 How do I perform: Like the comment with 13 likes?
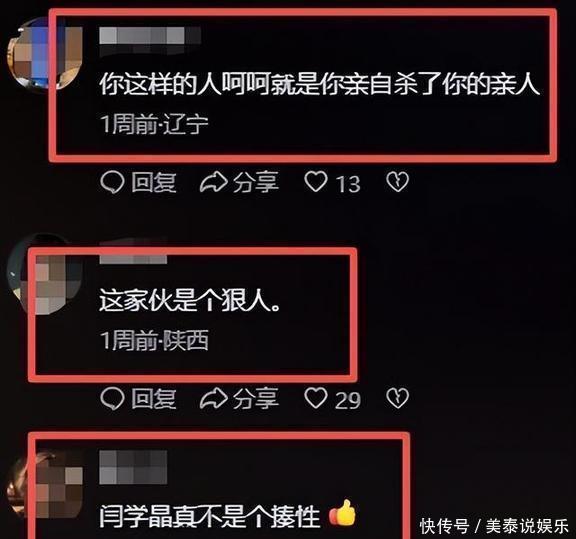point(316,182)
